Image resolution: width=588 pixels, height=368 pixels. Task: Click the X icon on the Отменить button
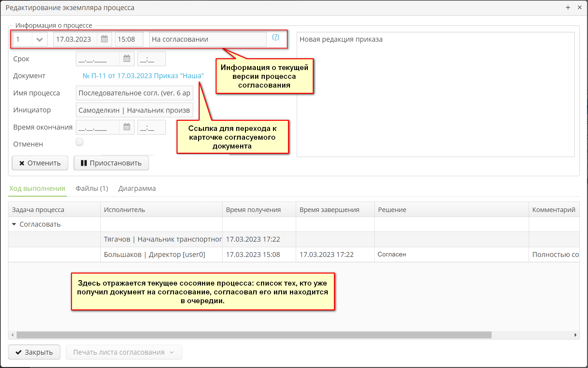pyautogui.click(x=22, y=163)
